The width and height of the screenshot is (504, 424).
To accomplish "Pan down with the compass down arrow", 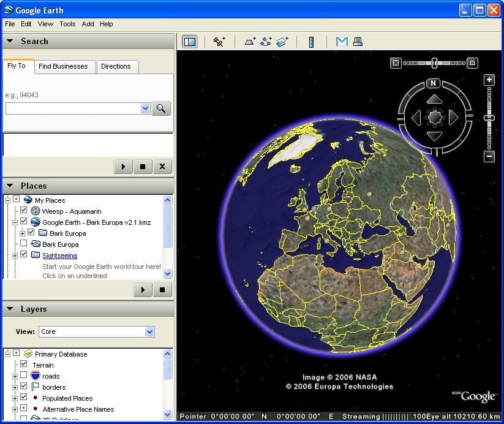I will 434,136.
